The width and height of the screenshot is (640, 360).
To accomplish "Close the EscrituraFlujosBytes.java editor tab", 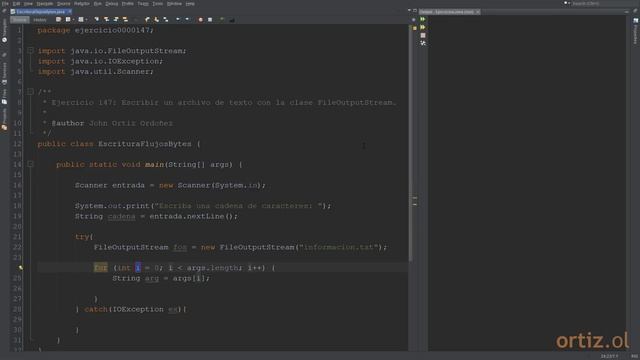I will click(69, 12).
